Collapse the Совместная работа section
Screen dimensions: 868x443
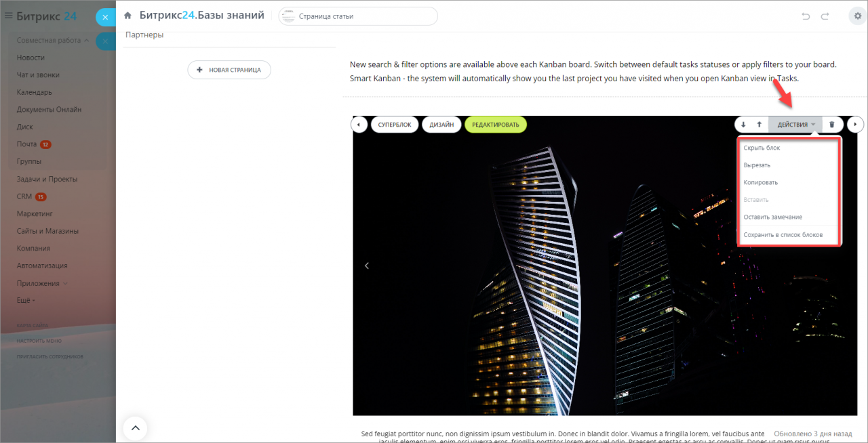pyautogui.click(x=53, y=41)
